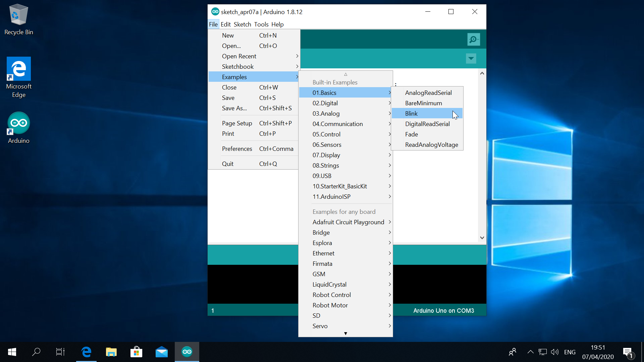The width and height of the screenshot is (644, 362).
Task: Expand 07.Display examples submenu
Action: point(345,155)
